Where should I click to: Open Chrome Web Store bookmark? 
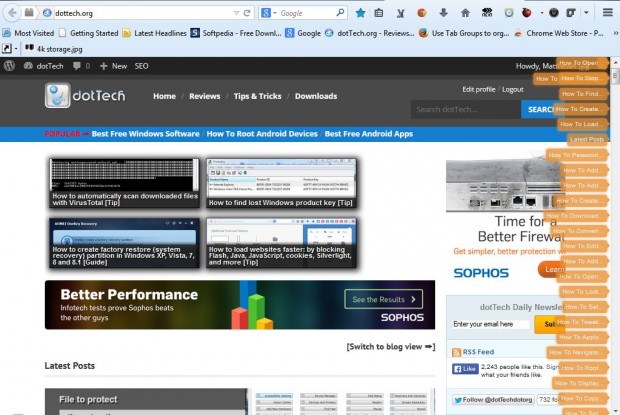pyautogui.click(x=559, y=33)
